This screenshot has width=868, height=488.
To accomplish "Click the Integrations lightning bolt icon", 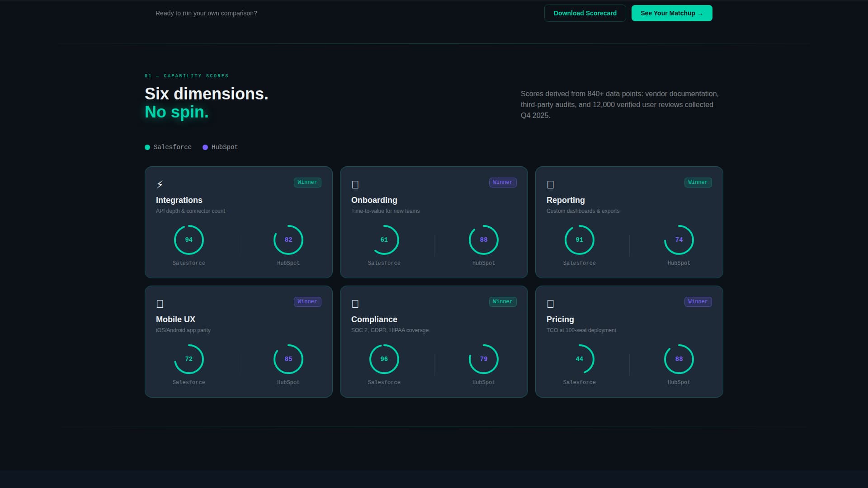I will 160,184.
